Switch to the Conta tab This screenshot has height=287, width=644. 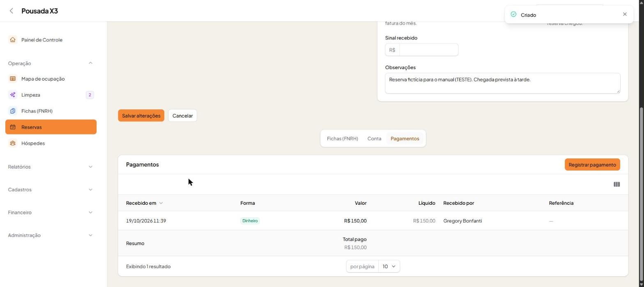(x=374, y=139)
